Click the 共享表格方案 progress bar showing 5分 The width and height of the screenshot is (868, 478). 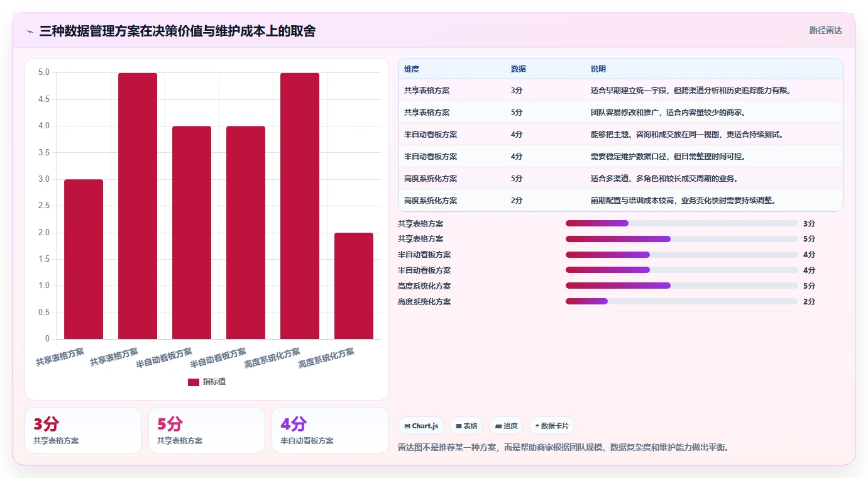click(682, 239)
